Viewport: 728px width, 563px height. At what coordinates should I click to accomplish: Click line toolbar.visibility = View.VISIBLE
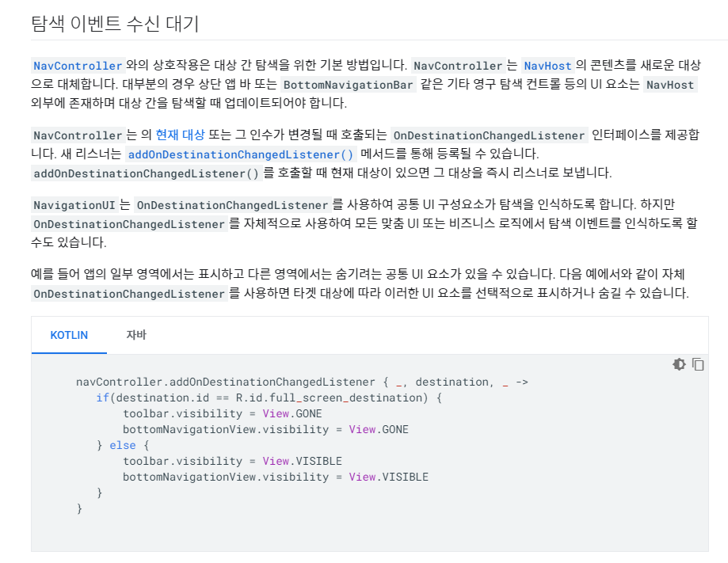click(x=232, y=461)
